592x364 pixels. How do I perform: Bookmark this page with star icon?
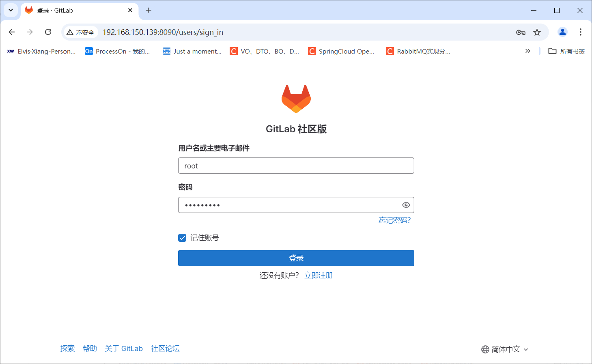[537, 32]
